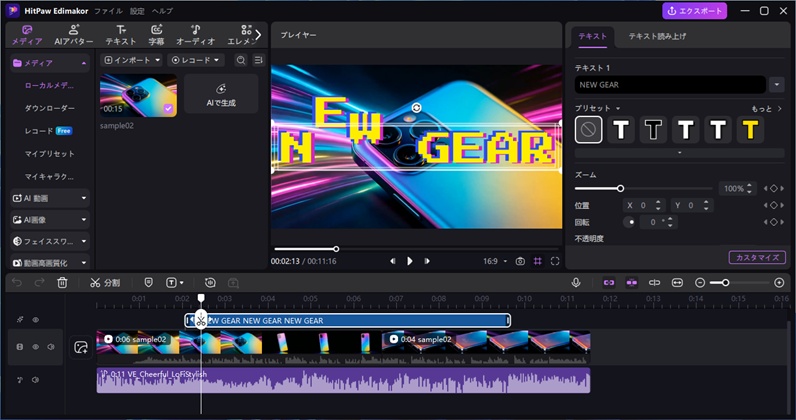Select マイプリセット in the sidebar
The width and height of the screenshot is (796, 420).
click(x=50, y=153)
